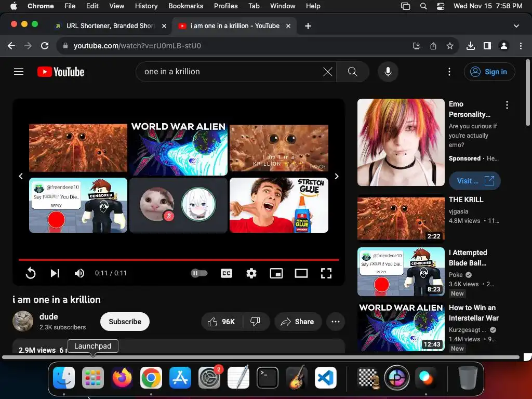Open How to Win an Interstellar War video
Image resolution: width=532 pixels, height=399 pixels.
point(401,327)
